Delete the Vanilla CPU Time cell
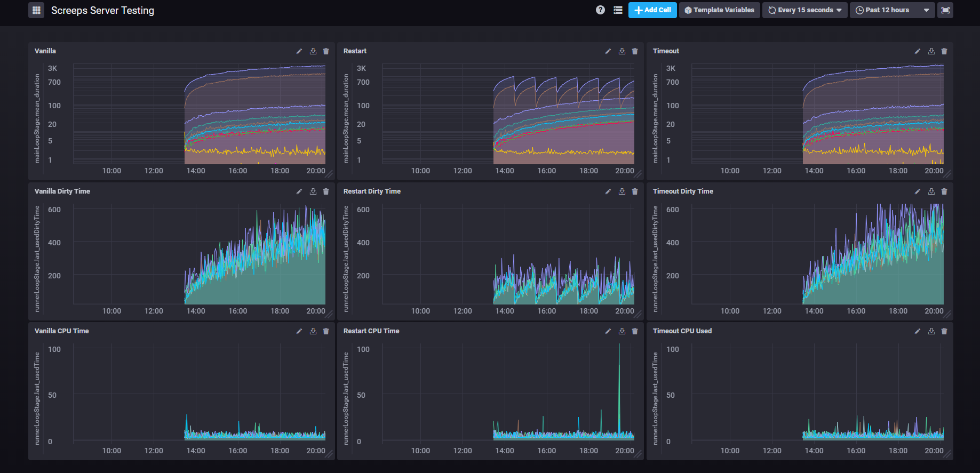This screenshot has width=980, height=473. coord(326,331)
